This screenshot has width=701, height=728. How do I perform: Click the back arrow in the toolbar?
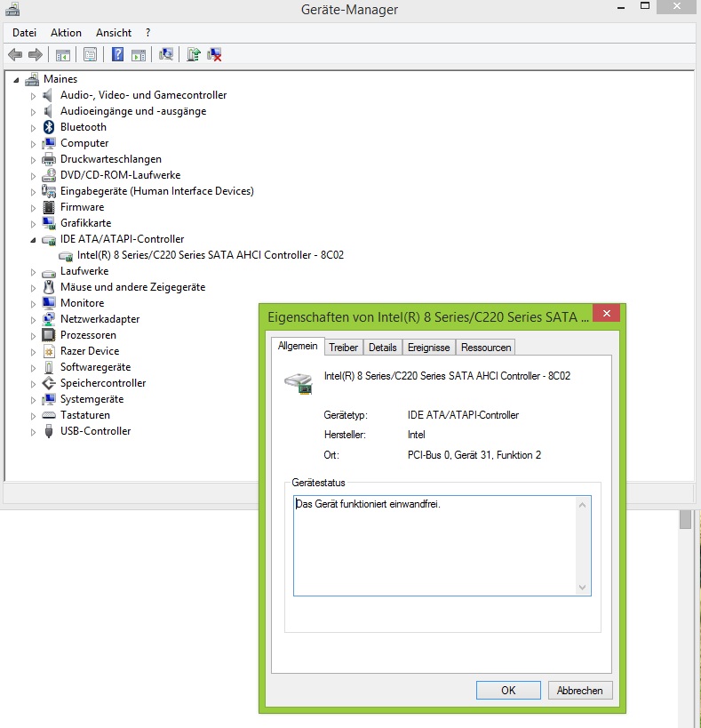tap(15, 55)
